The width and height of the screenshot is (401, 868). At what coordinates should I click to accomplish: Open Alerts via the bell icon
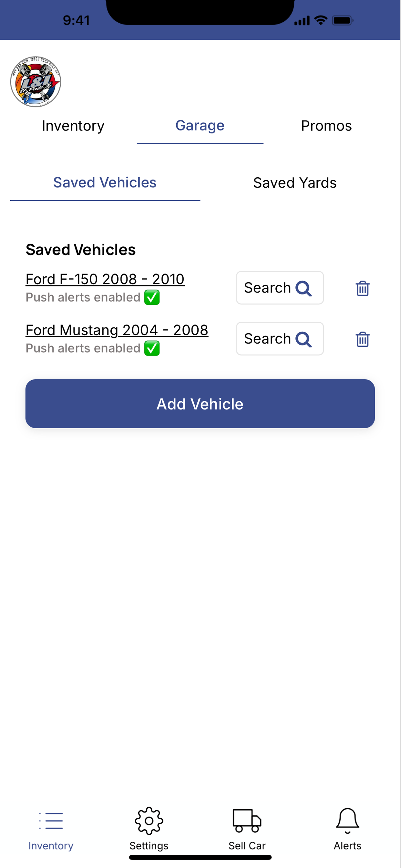tap(347, 821)
